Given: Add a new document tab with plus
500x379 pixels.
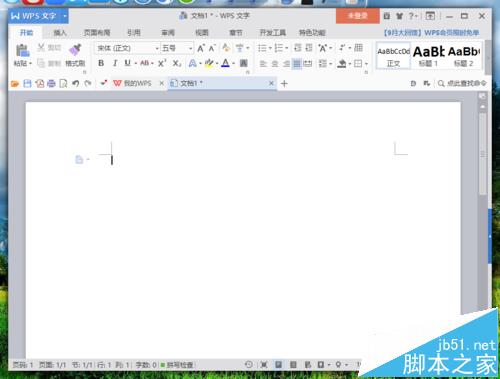Looking at the screenshot, I should pos(284,84).
